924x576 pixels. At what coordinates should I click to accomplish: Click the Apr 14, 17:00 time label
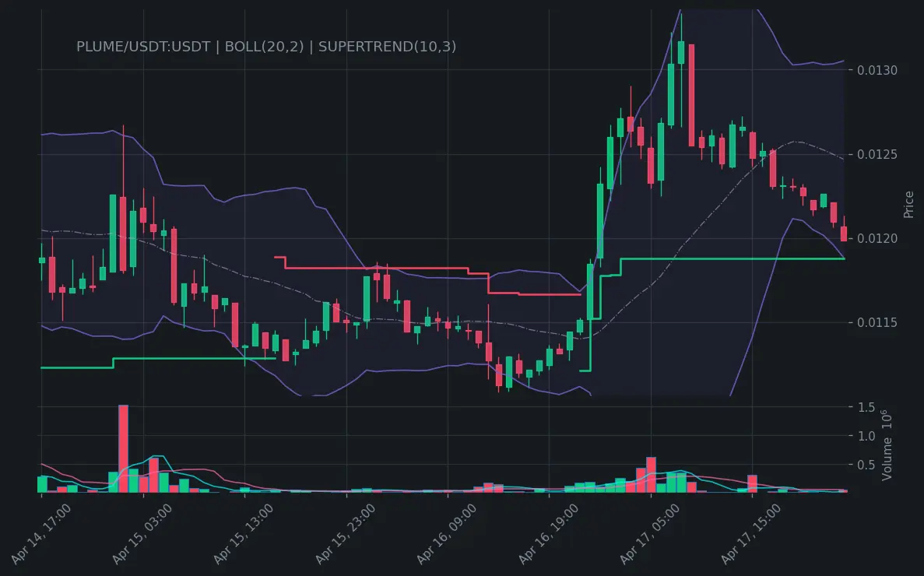(x=40, y=534)
